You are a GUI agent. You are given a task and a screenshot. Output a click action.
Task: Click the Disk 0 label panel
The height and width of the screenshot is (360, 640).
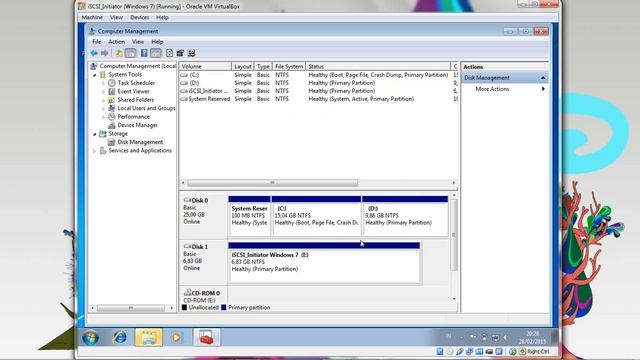[203, 216]
